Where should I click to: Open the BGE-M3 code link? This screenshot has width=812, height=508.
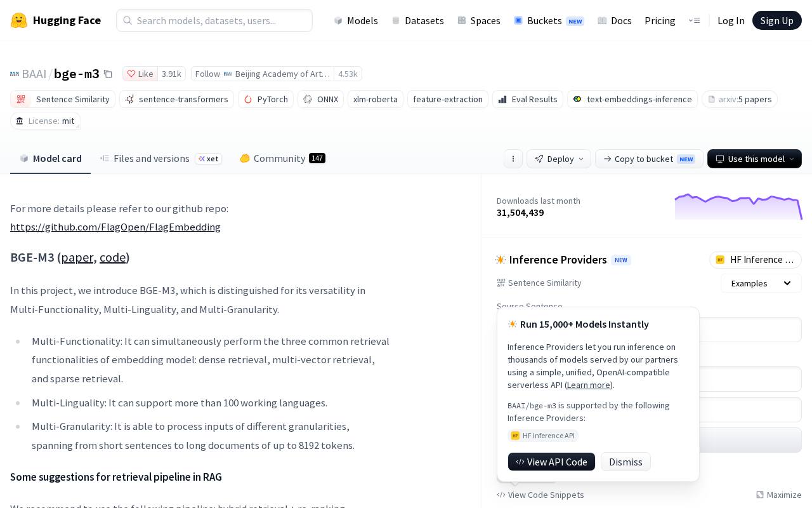point(112,257)
